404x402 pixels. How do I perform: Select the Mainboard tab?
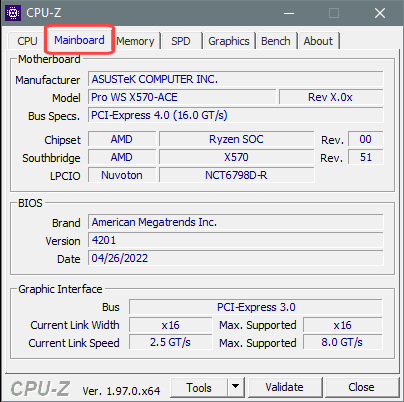[x=79, y=40]
